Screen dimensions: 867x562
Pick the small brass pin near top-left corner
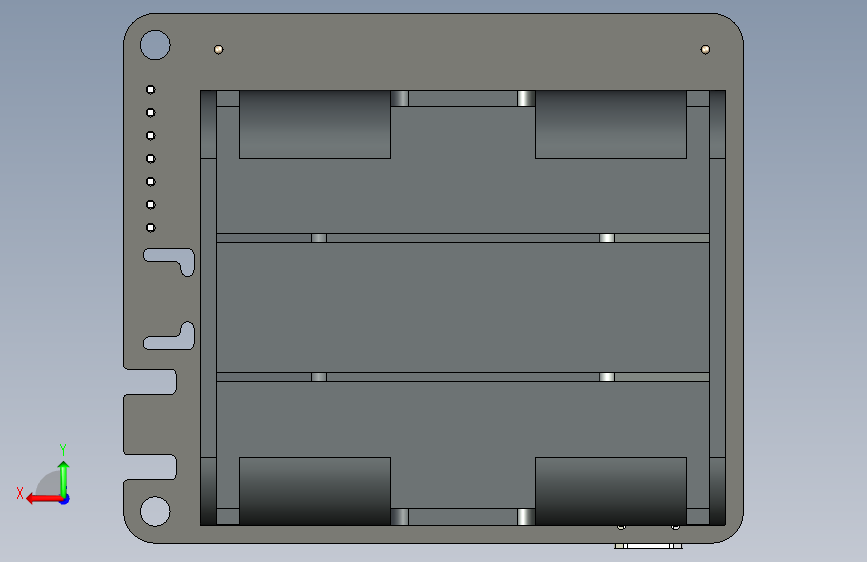tap(218, 50)
